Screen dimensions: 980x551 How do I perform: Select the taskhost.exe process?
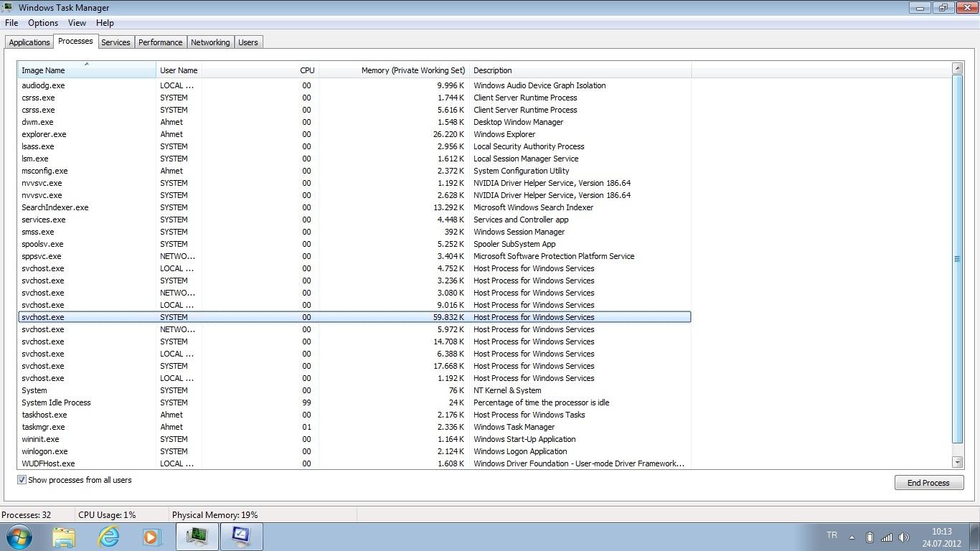tap(354, 415)
